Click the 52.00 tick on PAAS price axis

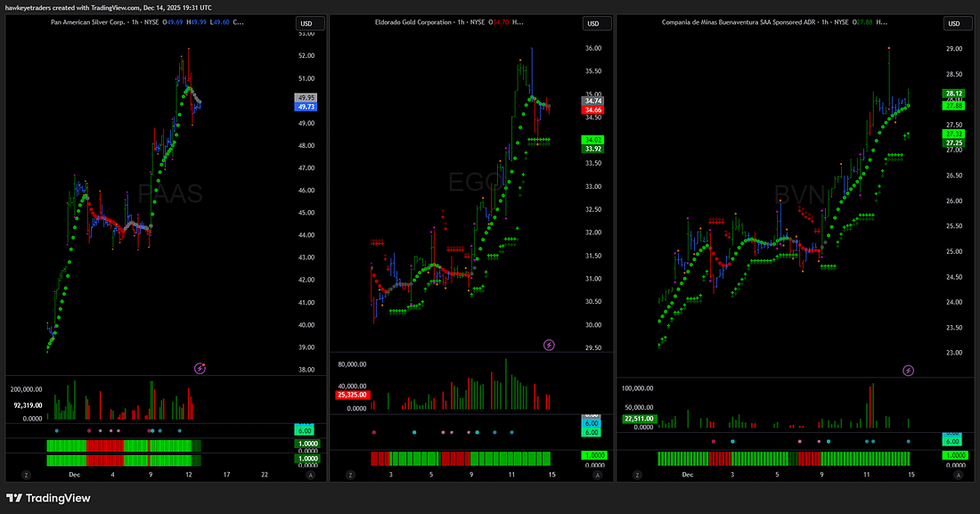306,55
